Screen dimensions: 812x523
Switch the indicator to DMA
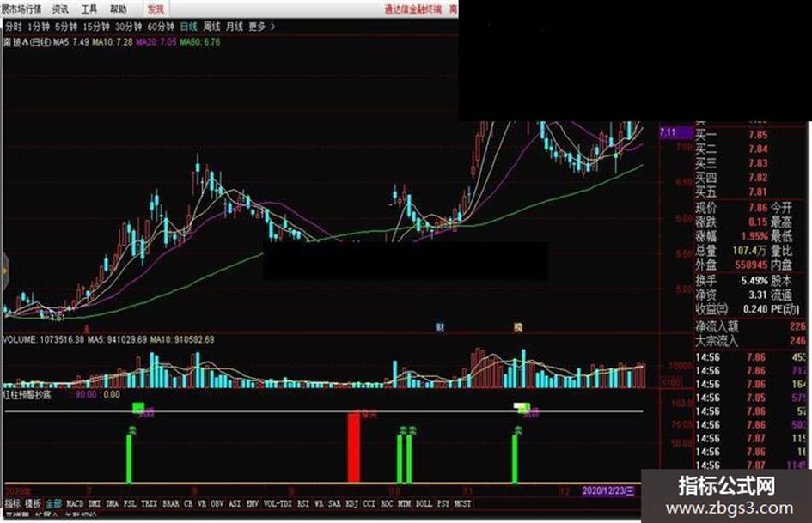click(112, 503)
